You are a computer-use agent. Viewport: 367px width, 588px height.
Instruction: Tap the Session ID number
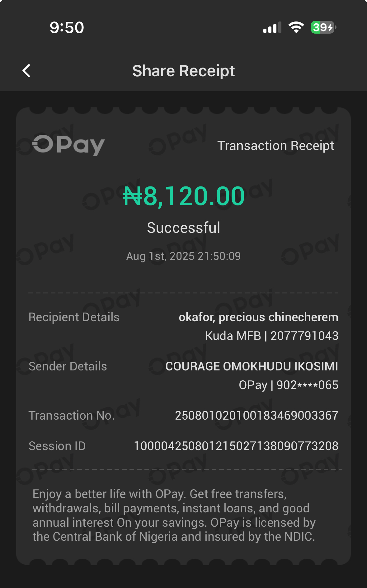pyautogui.click(x=236, y=446)
